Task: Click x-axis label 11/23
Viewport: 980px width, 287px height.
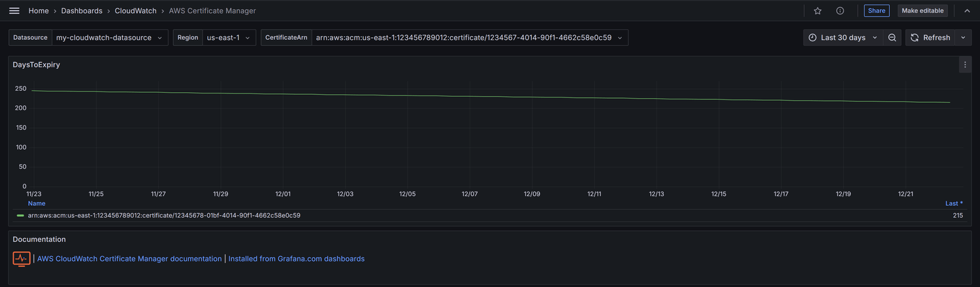Action: pos(33,194)
